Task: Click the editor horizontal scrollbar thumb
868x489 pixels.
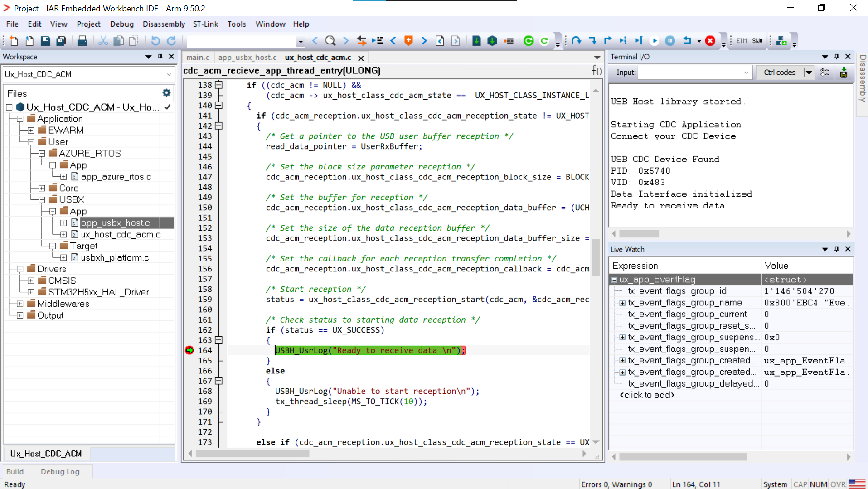Action: coord(252,454)
